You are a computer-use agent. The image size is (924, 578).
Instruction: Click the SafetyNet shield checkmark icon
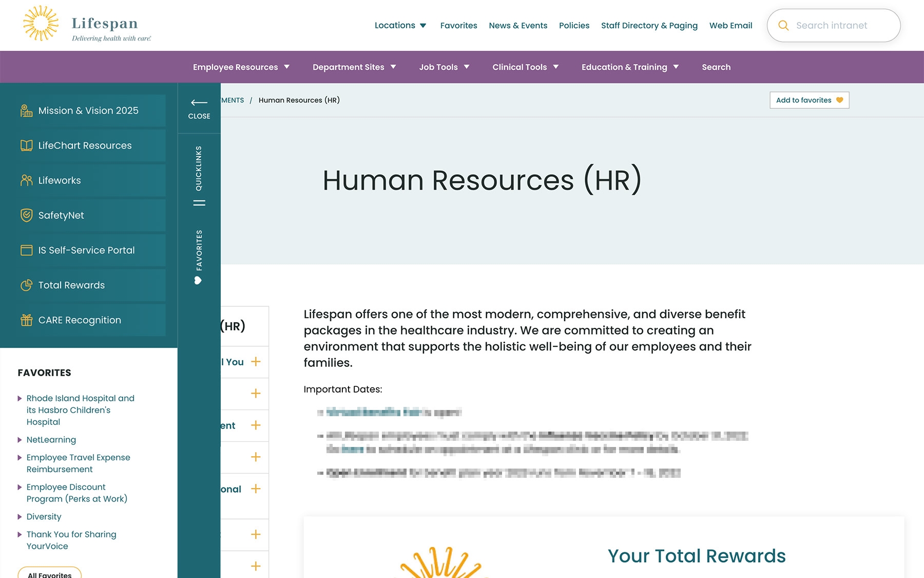click(x=26, y=215)
